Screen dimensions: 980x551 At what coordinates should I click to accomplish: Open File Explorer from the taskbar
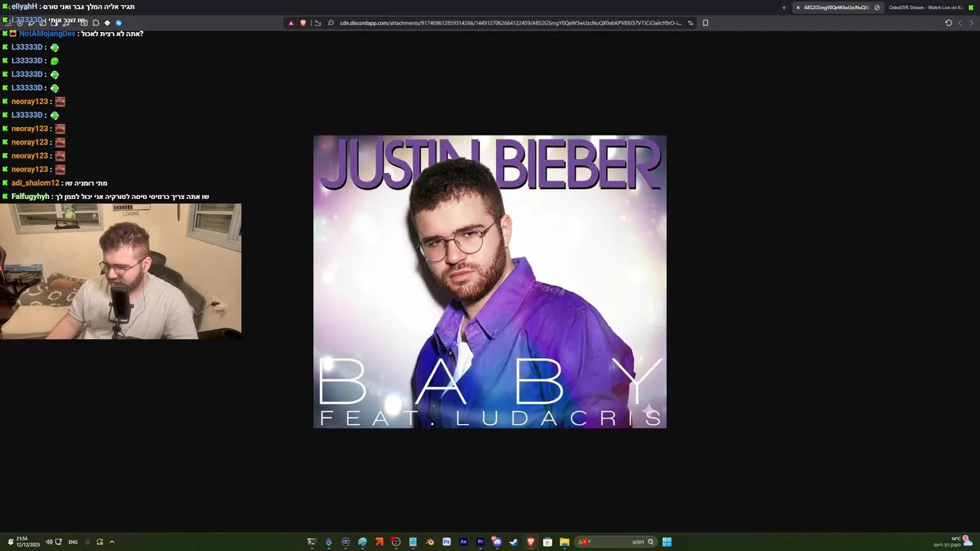click(564, 542)
